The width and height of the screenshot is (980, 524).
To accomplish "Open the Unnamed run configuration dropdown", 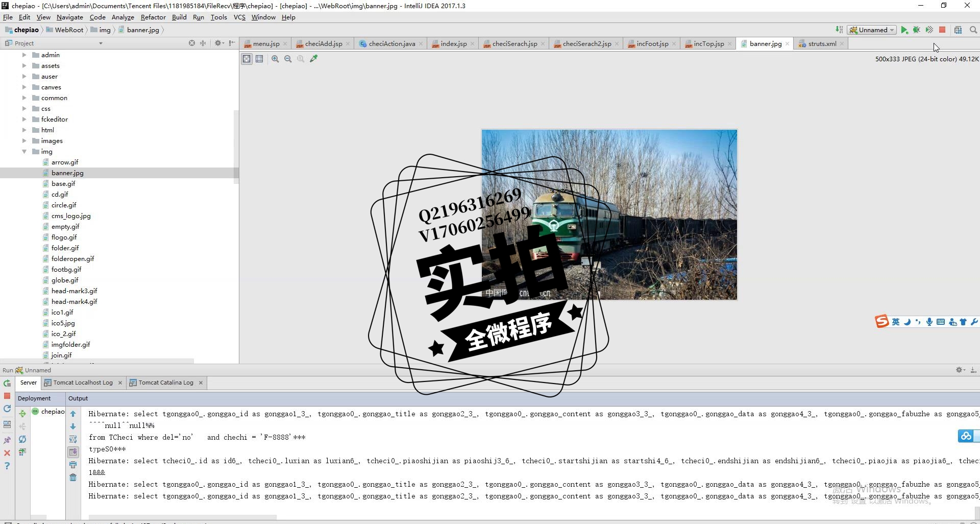I will pyautogui.click(x=872, y=30).
